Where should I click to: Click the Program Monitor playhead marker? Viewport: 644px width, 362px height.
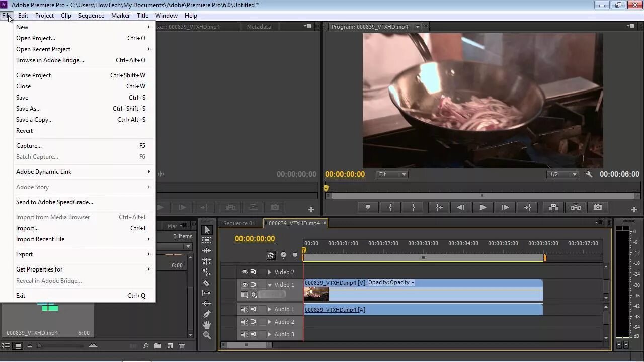[326, 188]
